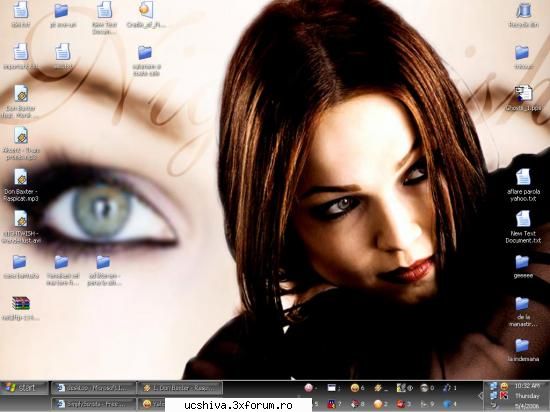Screen dimensions: 550x412
Task: Click the globe toolbar icon labeled 4
Action: [447, 405]
